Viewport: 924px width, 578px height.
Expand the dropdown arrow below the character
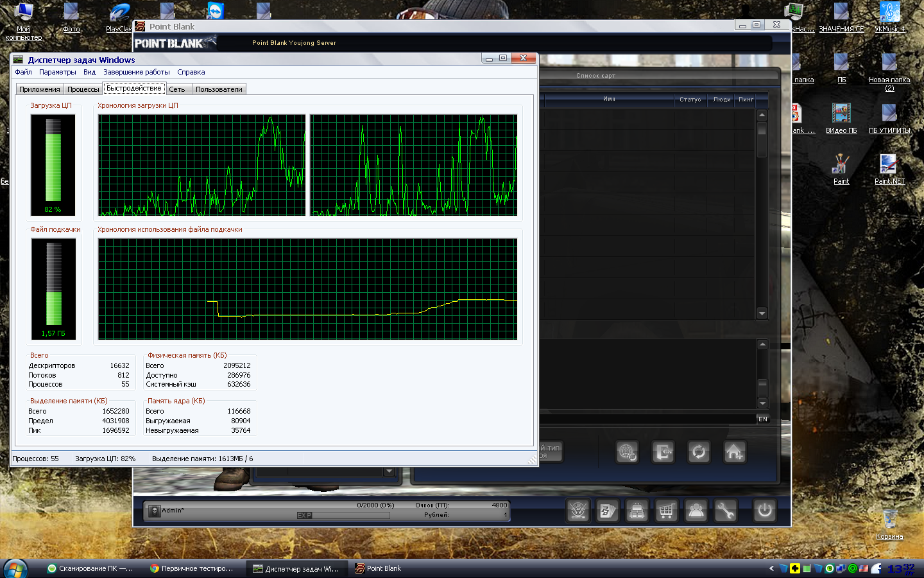coord(389,471)
